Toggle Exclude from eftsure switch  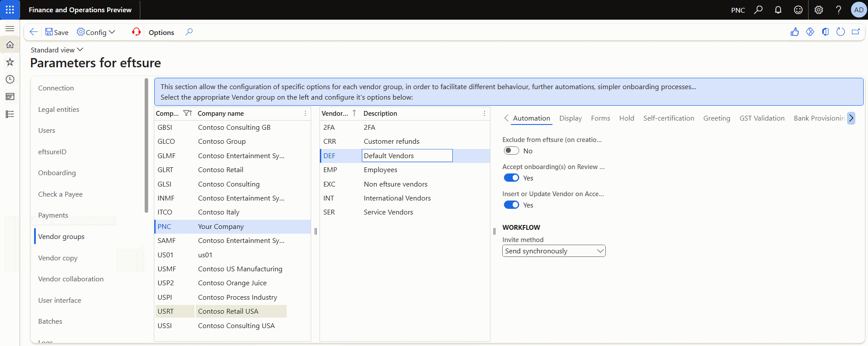[511, 151]
